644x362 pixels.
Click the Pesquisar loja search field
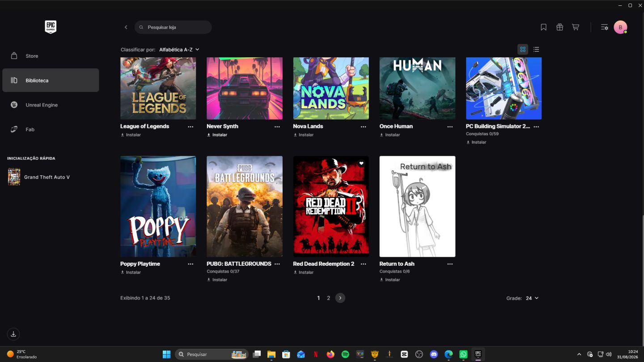173,27
